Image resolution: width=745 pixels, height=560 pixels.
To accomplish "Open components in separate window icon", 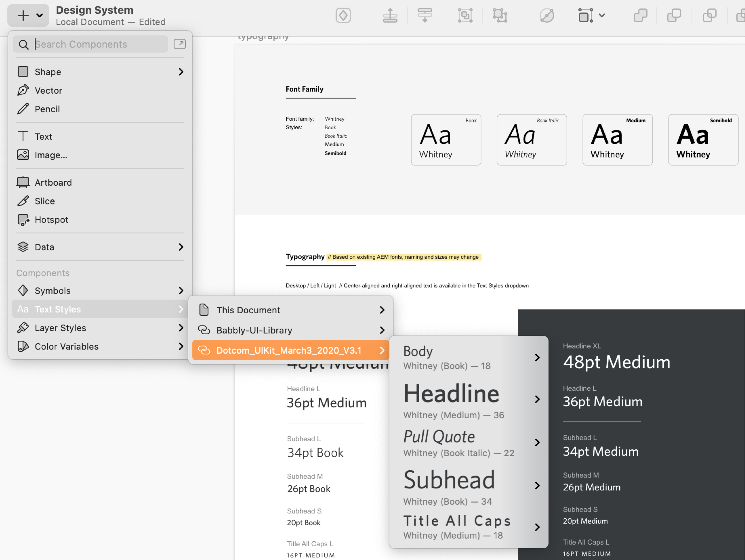I will pos(180,44).
